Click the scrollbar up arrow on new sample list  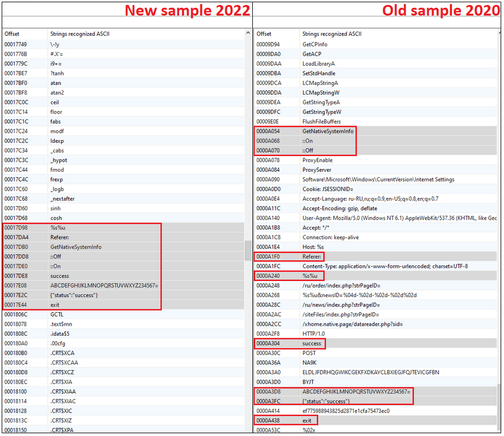(248, 33)
